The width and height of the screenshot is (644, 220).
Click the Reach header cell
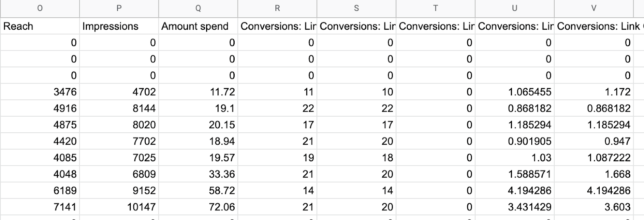point(40,26)
